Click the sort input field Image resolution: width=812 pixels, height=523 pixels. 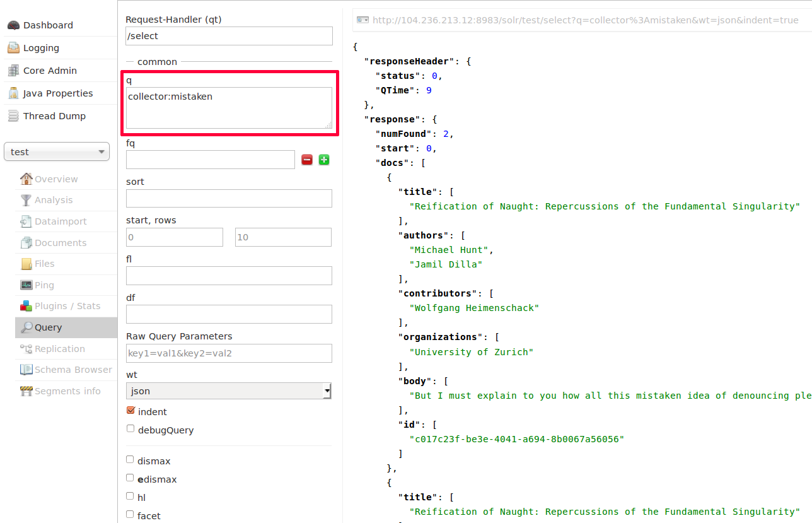pyautogui.click(x=229, y=198)
